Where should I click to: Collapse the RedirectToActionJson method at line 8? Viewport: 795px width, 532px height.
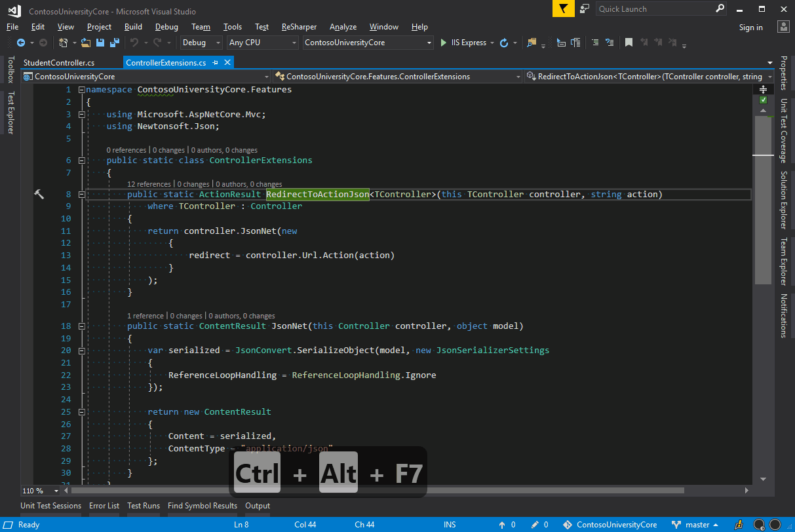(81, 194)
